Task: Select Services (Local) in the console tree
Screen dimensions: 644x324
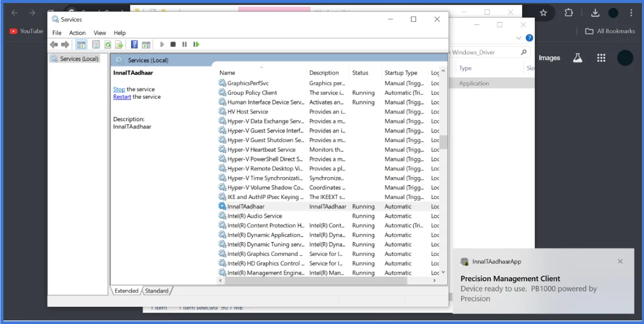Action: point(74,59)
